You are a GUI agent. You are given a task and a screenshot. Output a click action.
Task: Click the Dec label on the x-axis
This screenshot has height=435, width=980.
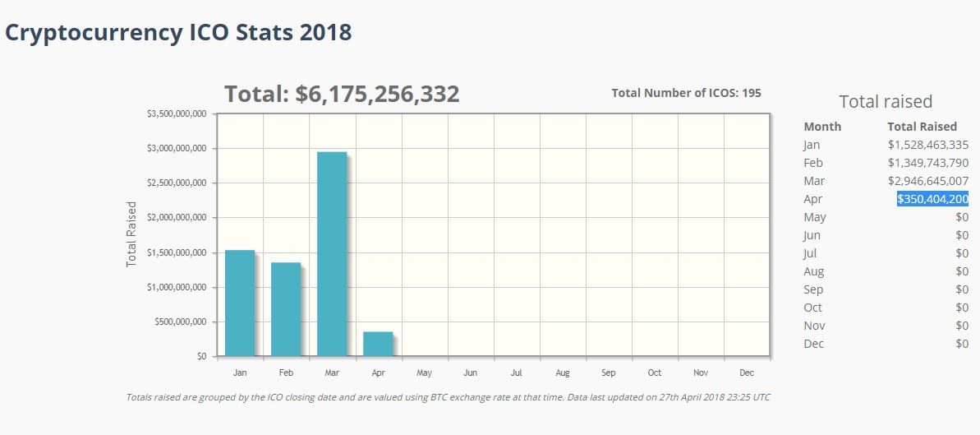(x=747, y=373)
